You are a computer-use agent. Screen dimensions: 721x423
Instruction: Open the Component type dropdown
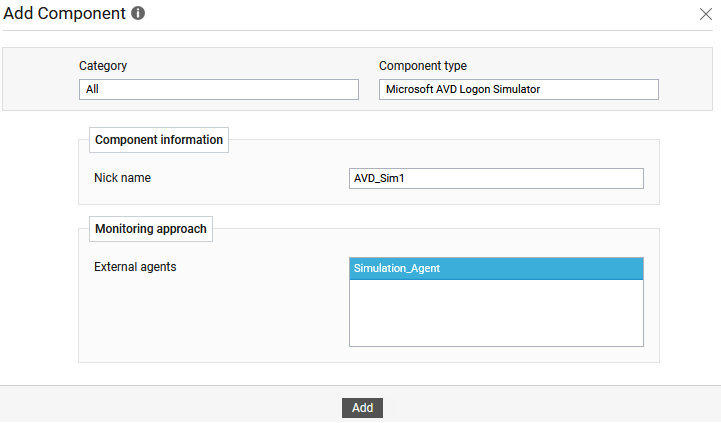519,89
